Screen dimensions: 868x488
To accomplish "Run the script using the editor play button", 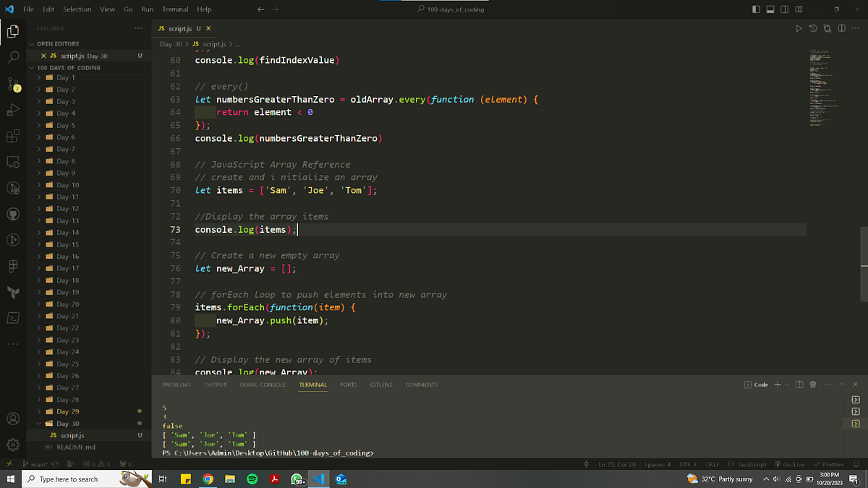I will point(799,27).
